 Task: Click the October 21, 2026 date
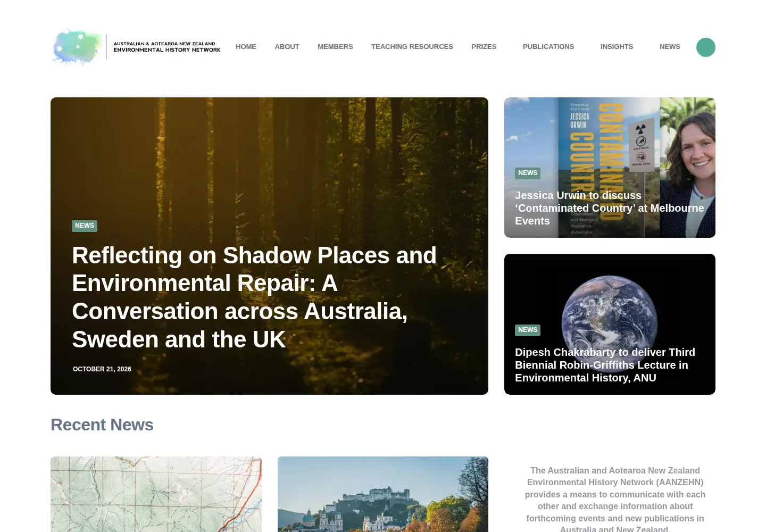(x=102, y=369)
